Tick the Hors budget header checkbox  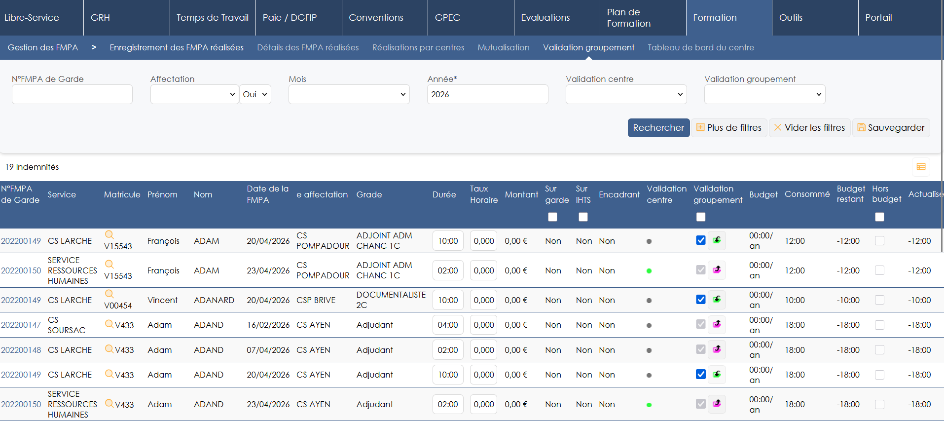click(x=880, y=217)
